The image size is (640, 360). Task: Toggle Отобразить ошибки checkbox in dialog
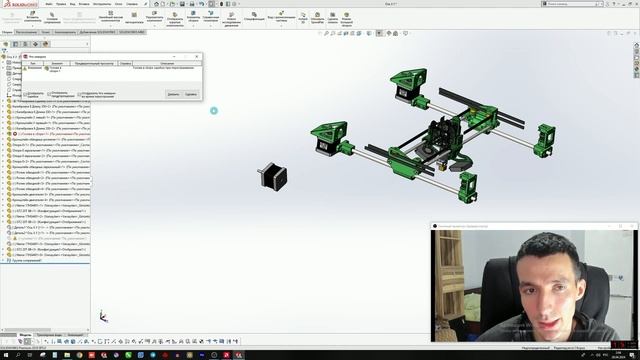pyautogui.click(x=25, y=94)
